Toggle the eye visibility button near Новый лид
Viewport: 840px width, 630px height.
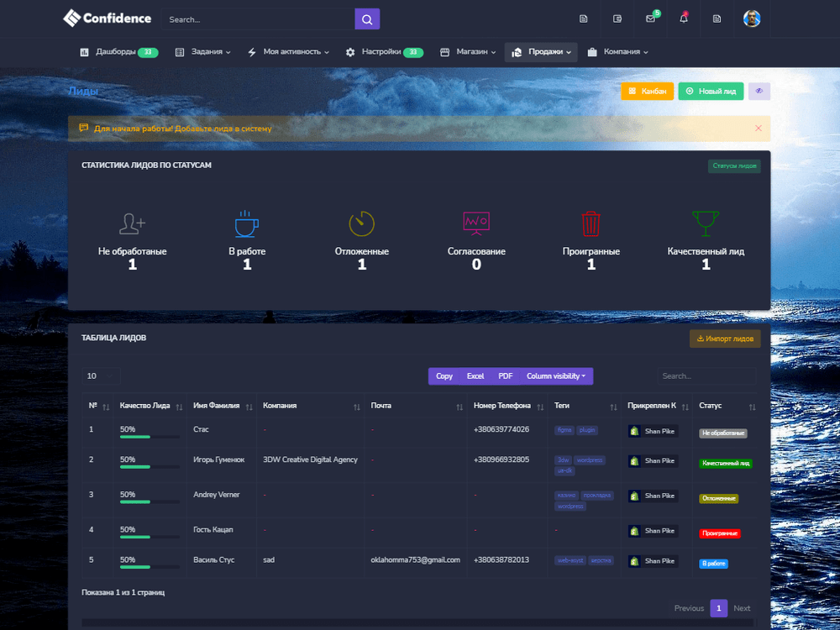click(x=759, y=91)
